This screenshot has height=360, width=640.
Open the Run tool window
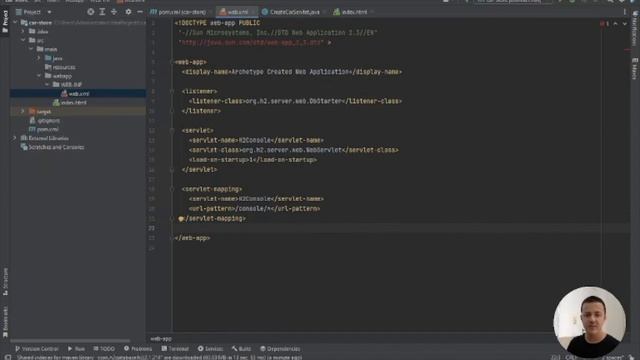pos(76,349)
